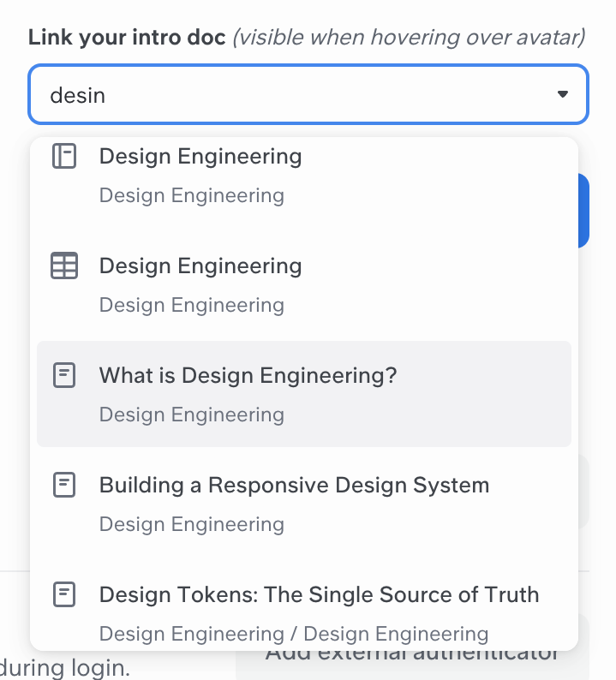Choose 'What is Design Engineering?' from results
Image resolution: width=616 pixels, height=680 pixels.
(x=248, y=375)
